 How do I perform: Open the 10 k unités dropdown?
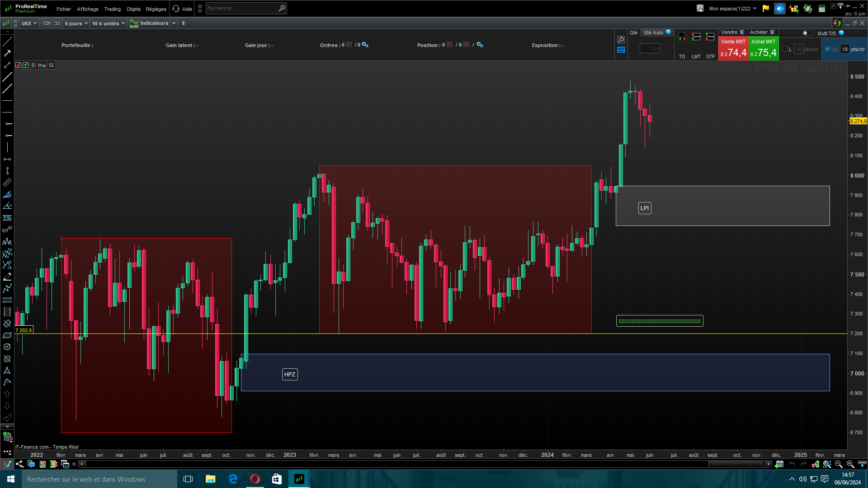click(108, 23)
